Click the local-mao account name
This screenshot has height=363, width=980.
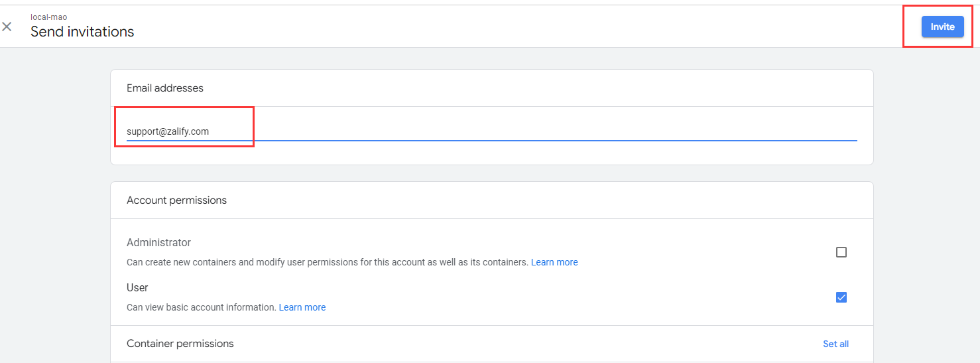(48, 17)
